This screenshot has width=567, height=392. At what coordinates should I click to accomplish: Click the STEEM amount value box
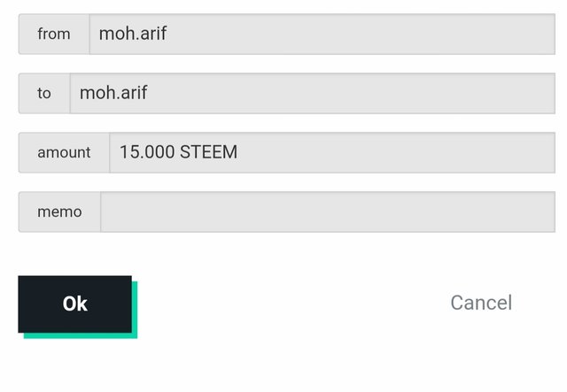[x=331, y=152]
